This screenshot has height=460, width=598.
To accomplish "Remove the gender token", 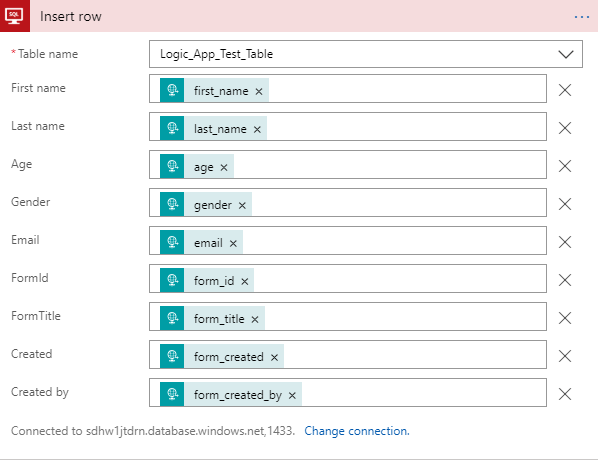I will click(x=242, y=206).
